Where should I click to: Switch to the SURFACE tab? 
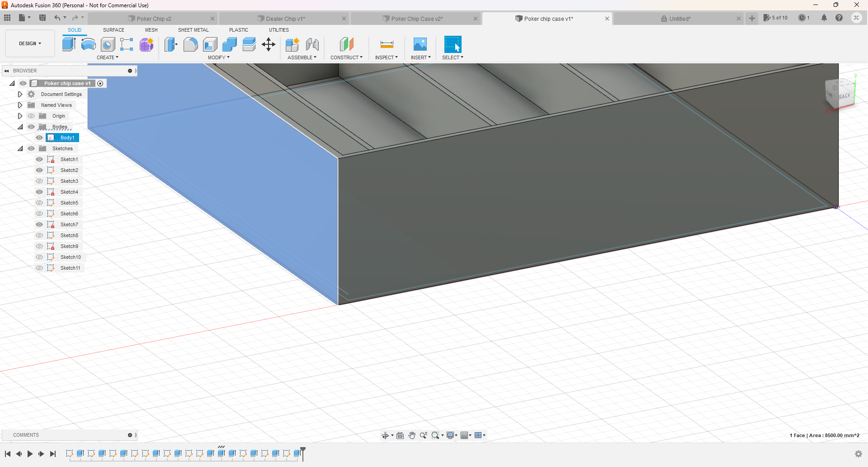[113, 30]
